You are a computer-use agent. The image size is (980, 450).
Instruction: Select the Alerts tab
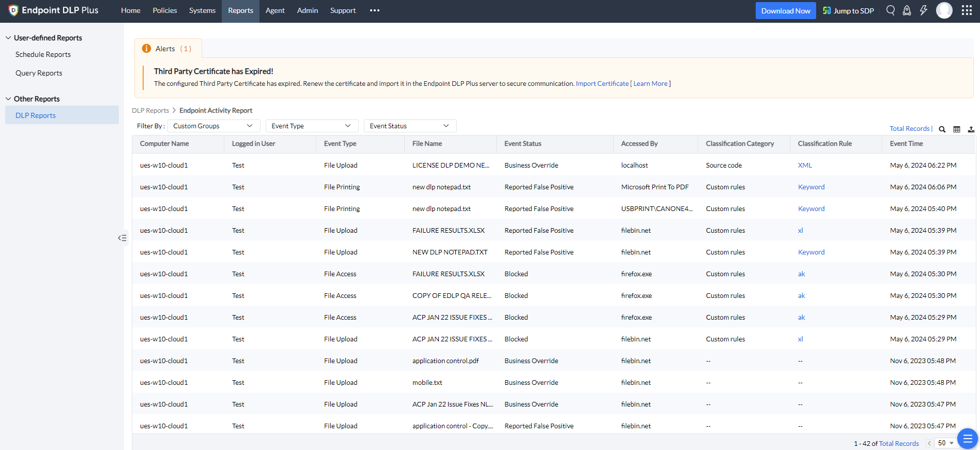pyautogui.click(x=168, y=49)
